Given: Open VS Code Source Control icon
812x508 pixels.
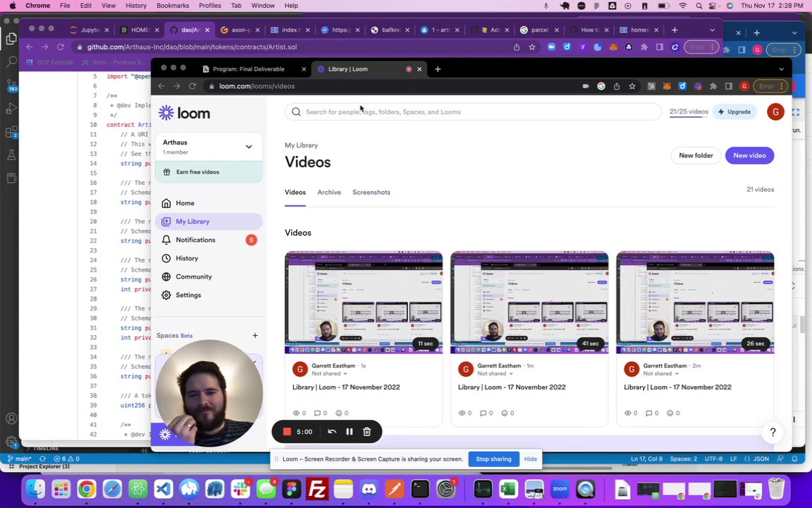Looking at the screenshot, I should pyautogui.click(x=11, y=85).
